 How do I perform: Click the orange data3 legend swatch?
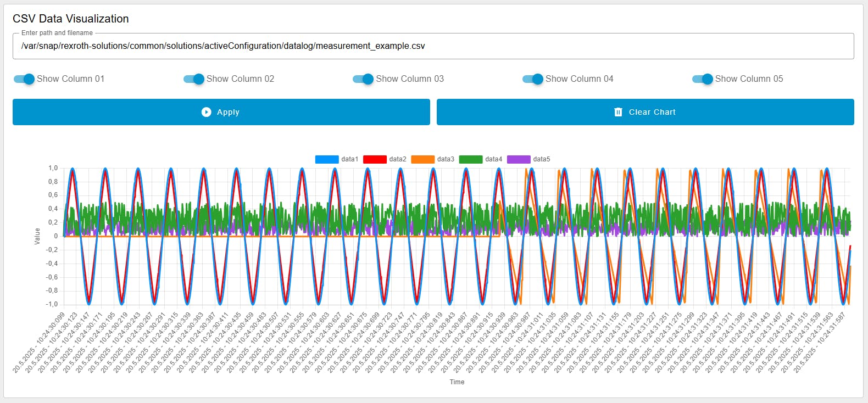[422, 159]
